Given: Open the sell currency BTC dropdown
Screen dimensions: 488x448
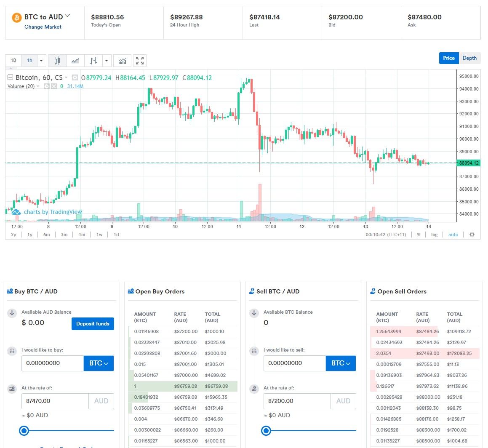Looking at the screenshot, I should [x=341, y=363].
